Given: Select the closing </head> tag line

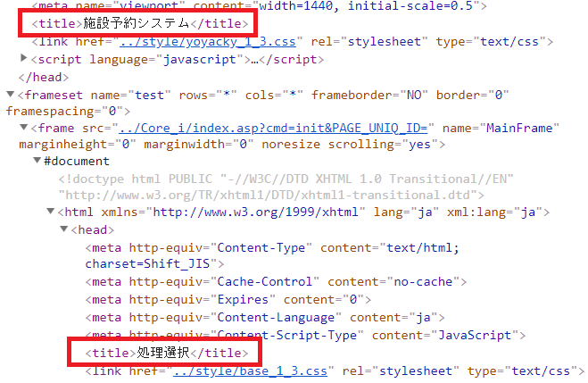Looking at the screenshot, I should [44, 78].
